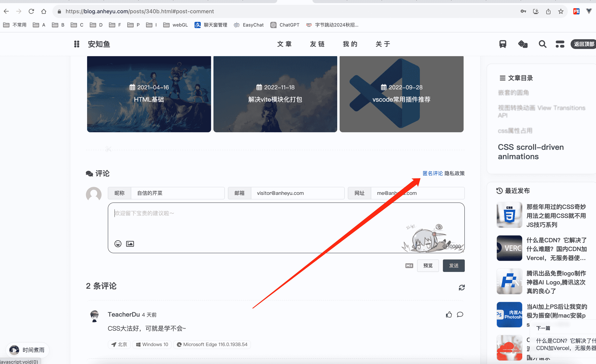Open the webGL bookmarks folder
Image resolution: width=596 pixels, height=364 pixels.
175,25
